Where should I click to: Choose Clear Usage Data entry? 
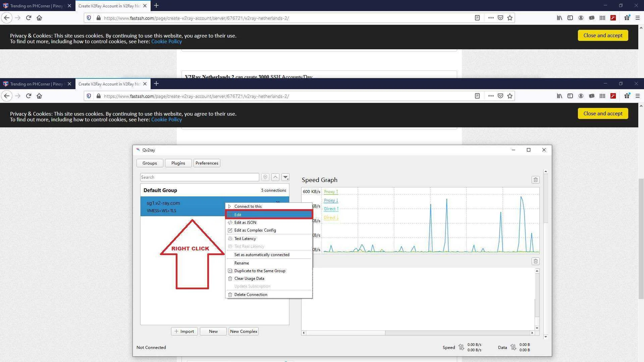tap(269, 279)
